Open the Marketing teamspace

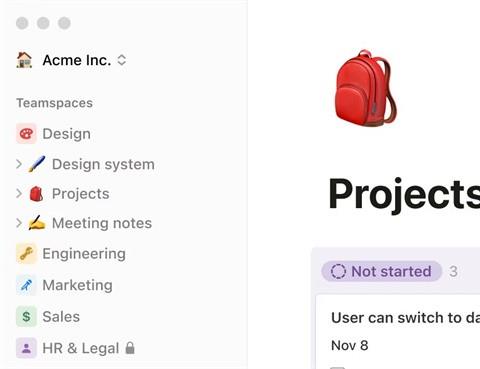(x=77, y=285)
